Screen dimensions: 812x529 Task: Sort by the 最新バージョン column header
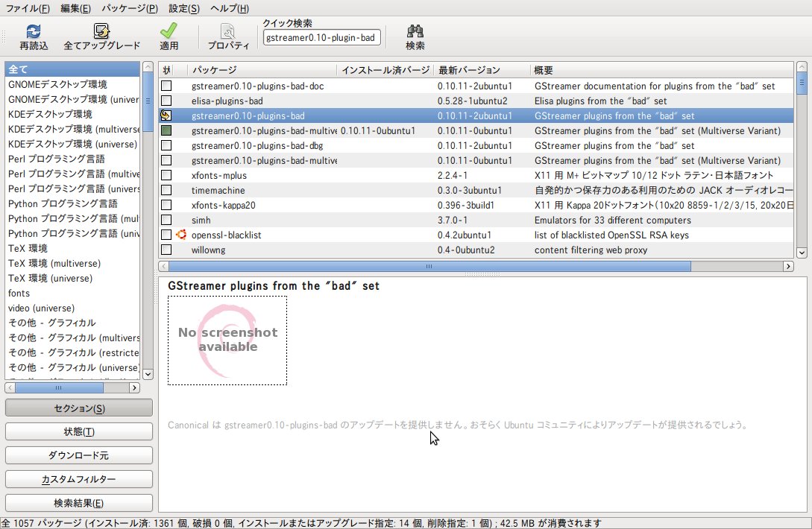482,70
